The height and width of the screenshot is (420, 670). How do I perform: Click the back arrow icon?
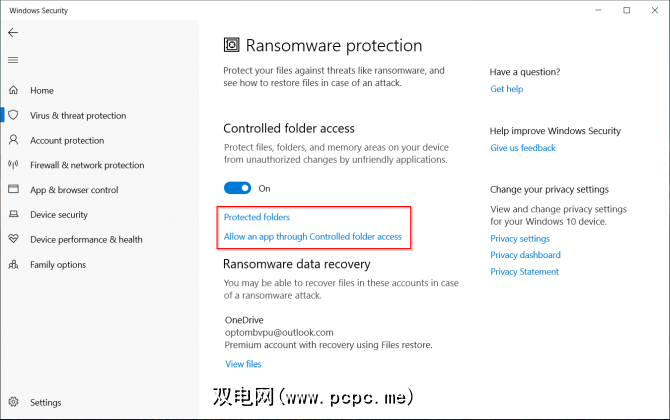coord(13,33)
